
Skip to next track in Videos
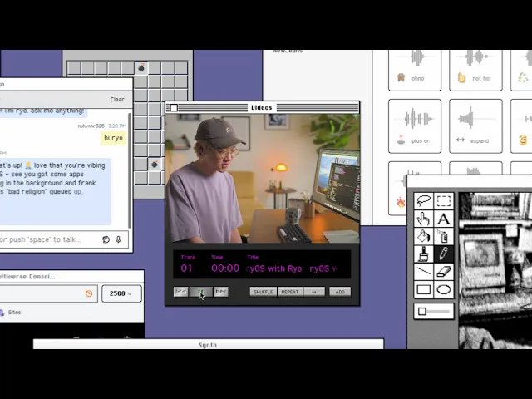click(221, 292)
